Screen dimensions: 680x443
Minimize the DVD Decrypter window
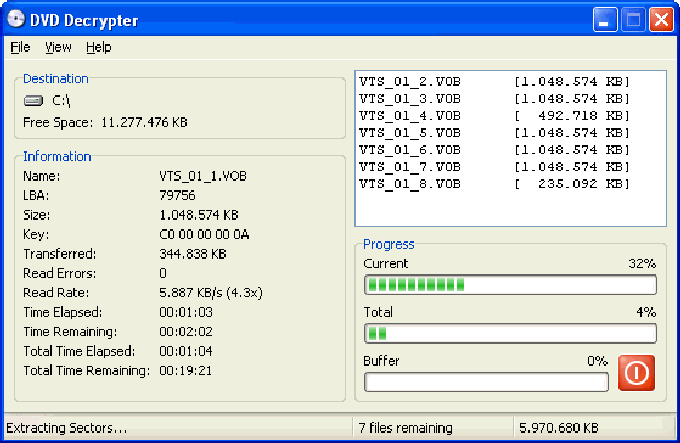[605, 20]
